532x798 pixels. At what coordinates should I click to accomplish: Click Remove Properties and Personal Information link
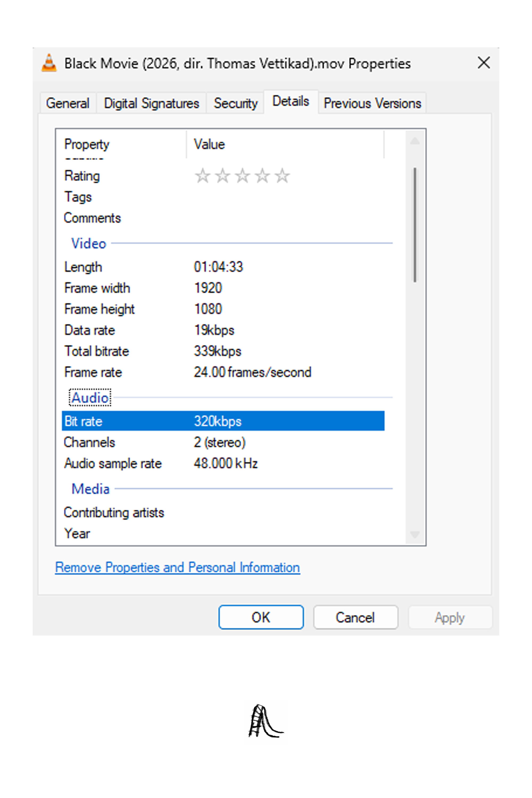177,567
